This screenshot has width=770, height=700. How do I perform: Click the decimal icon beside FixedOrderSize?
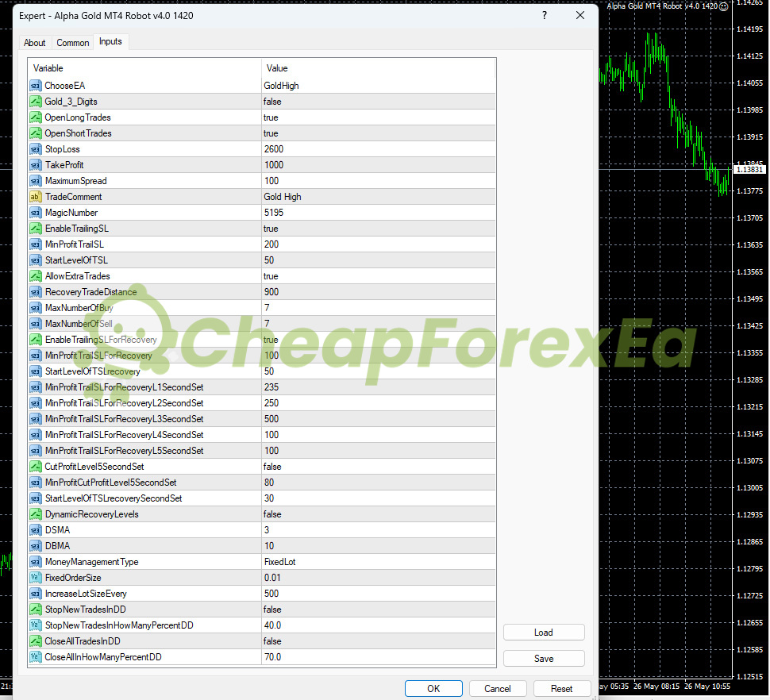pos(36,578)
